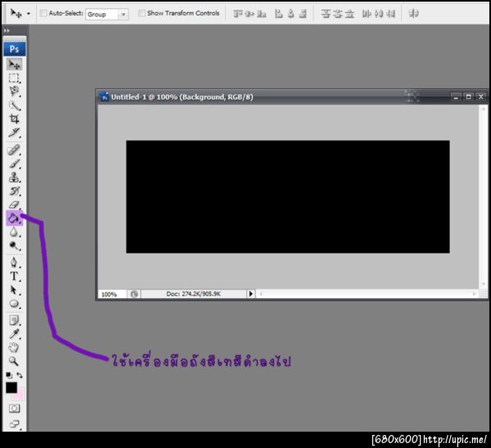This screenshot has height=448, width=491.
Task: Swap foreground and background colors
Action: pos(20,374)
